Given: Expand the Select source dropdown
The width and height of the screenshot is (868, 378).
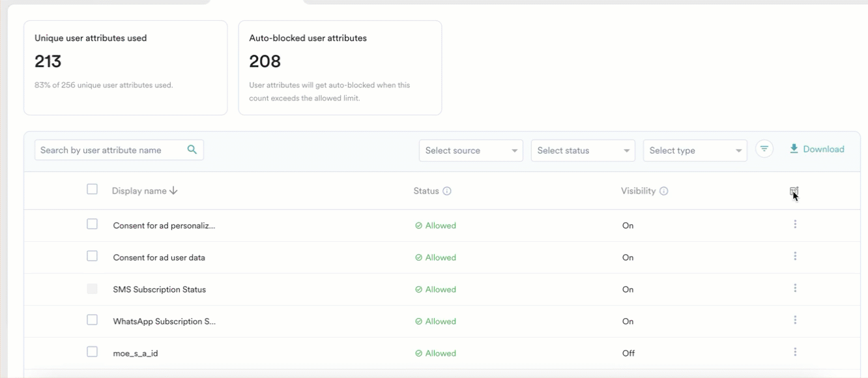Looking at the screenshot, I should 470,151.
